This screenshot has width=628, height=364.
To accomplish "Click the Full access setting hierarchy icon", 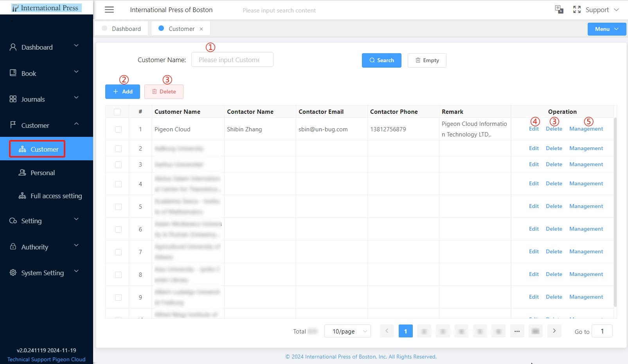I will click(22, 195).
